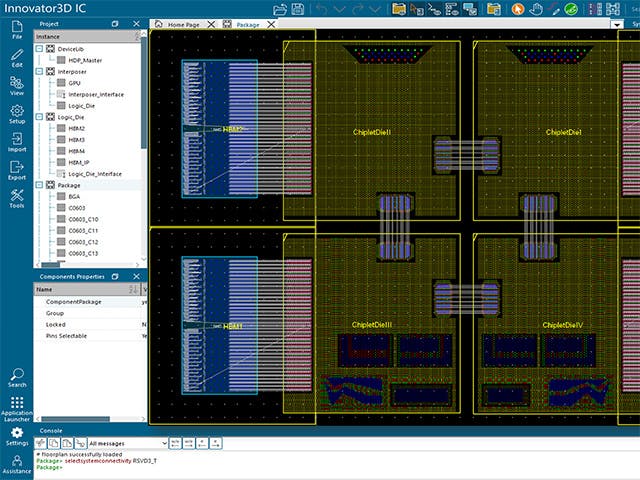Open the All messages filter dropdown
Viewport: 640px width, 480px height.
[128, 443]
